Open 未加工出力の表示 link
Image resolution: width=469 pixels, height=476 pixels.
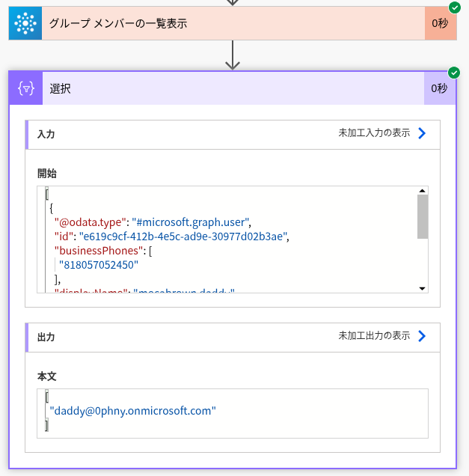(374, 336)
